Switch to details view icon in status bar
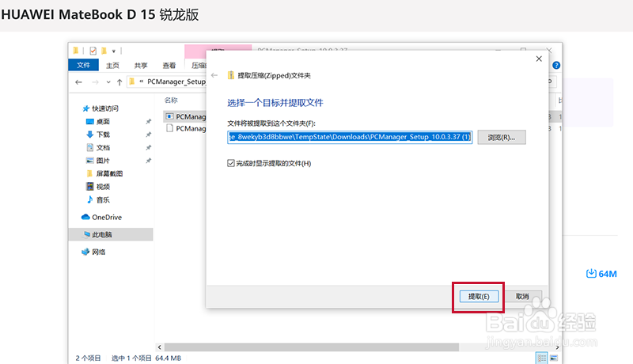The height and width of the screenshot is (364, 633). [x=542, y=358]
